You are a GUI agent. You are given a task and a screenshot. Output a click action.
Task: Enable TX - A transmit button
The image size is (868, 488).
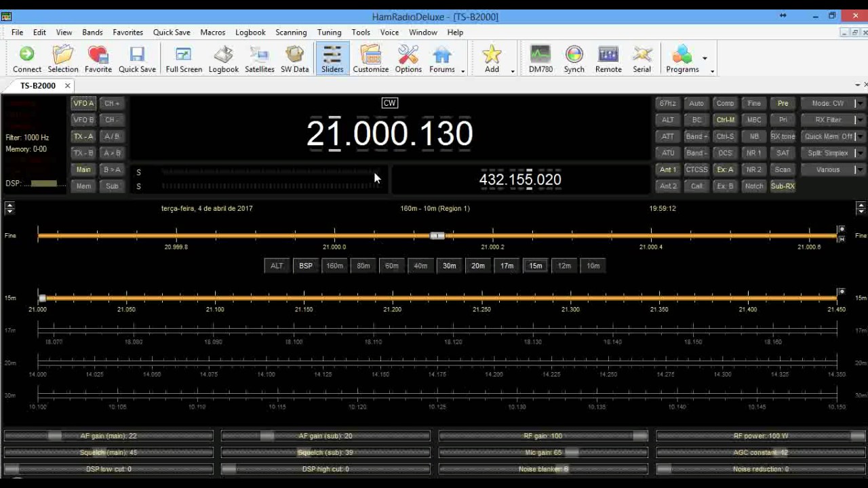pyautogui.click(x=83, y=136)
